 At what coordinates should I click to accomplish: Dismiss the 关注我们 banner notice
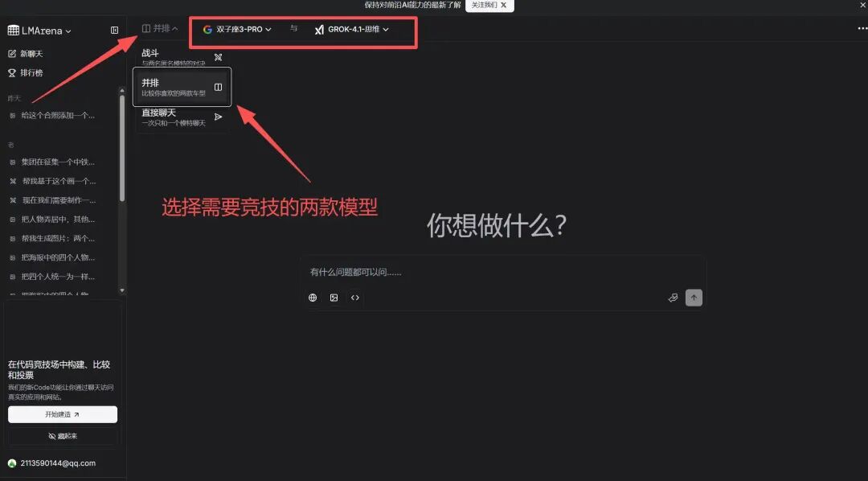505,6
